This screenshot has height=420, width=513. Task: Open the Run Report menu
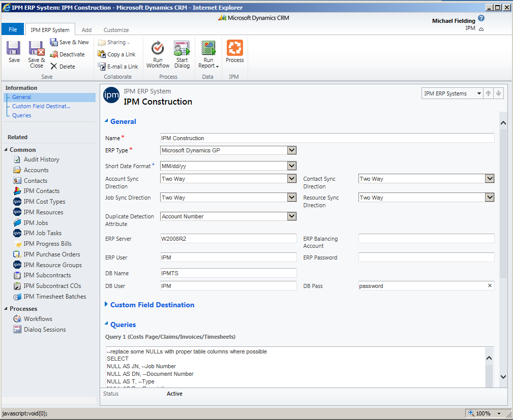(x=208, y=54)
